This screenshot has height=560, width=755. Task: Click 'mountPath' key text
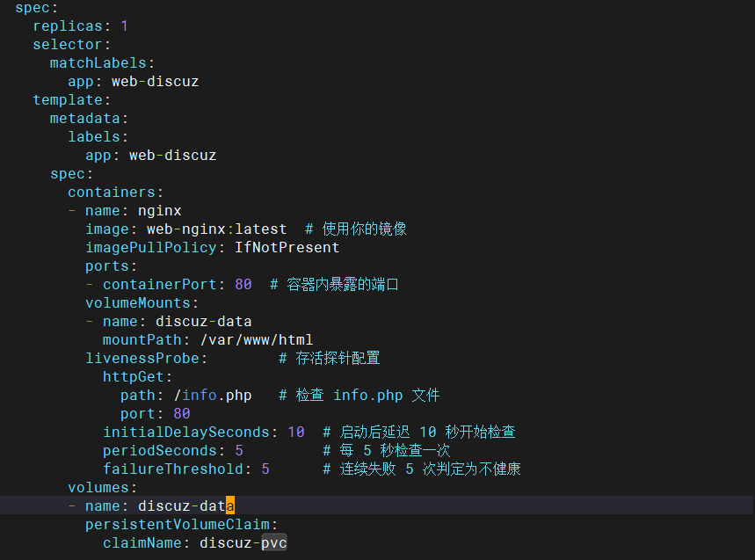(142, 340)
